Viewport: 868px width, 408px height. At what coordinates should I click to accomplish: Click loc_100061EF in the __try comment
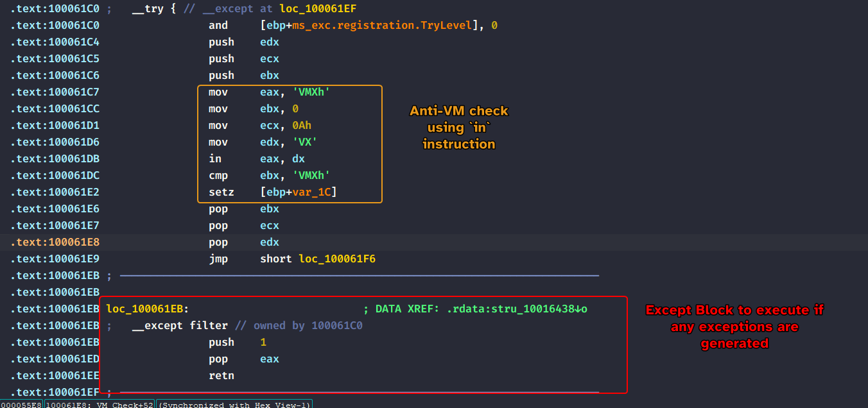coord(318,9)
